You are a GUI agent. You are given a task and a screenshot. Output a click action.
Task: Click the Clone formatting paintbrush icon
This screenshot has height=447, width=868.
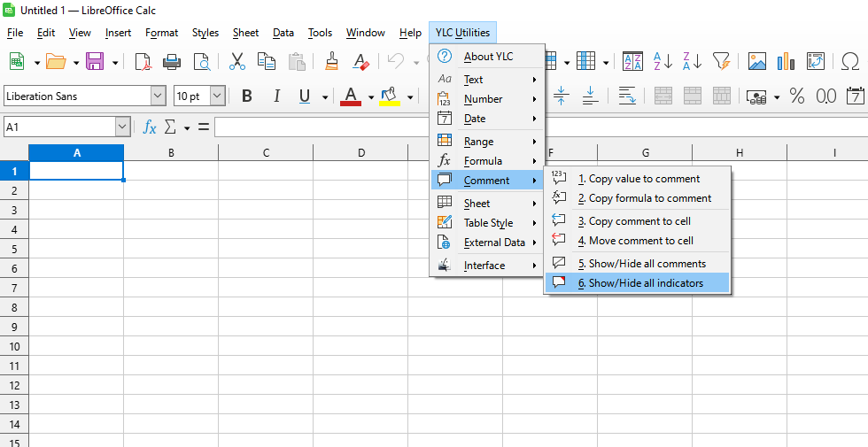coord(331,61)
